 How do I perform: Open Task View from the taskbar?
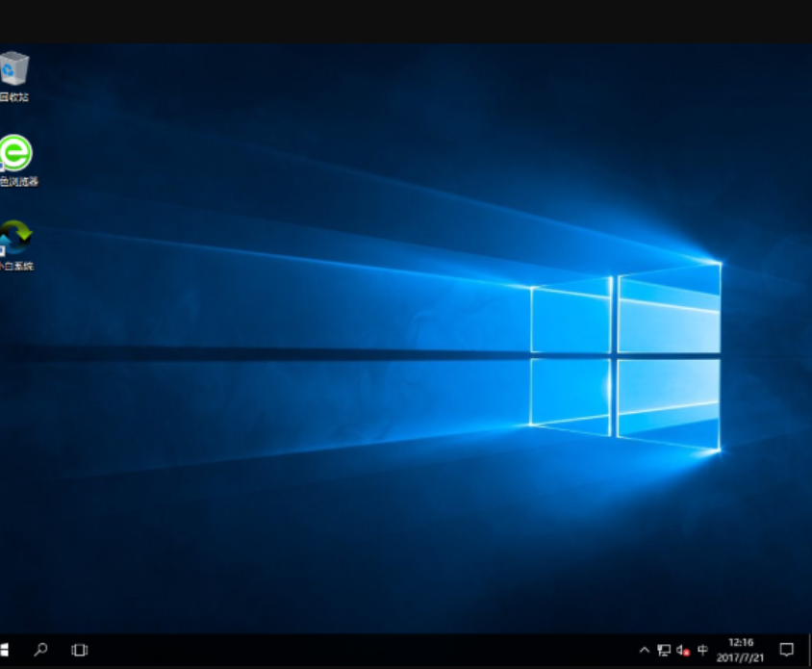[80, 650]
